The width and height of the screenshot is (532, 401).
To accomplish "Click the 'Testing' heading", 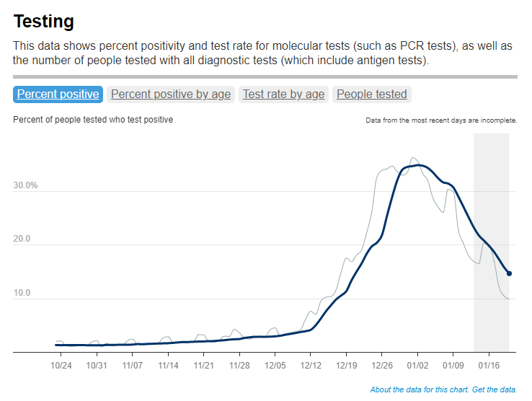I will [43, 22].
